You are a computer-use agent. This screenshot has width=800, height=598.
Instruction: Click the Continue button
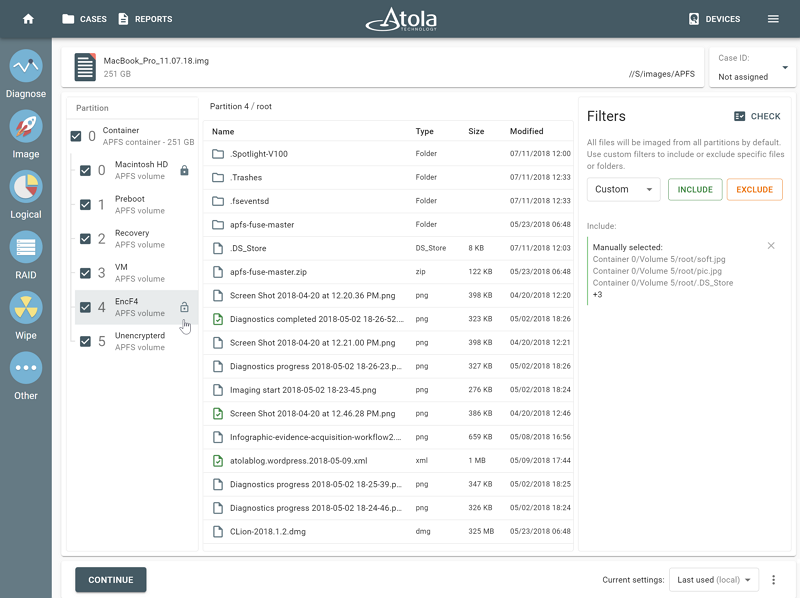(x=111, y=580)
